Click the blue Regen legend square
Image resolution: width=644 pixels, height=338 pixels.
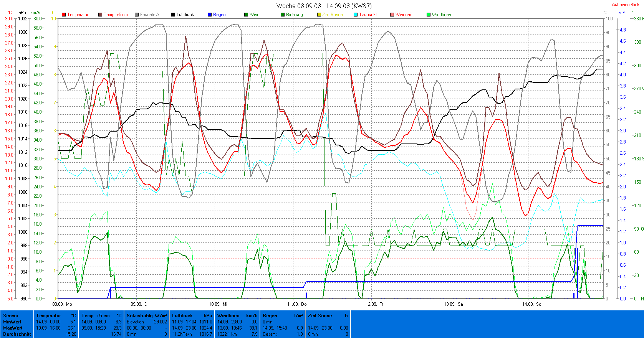point(210,15)
